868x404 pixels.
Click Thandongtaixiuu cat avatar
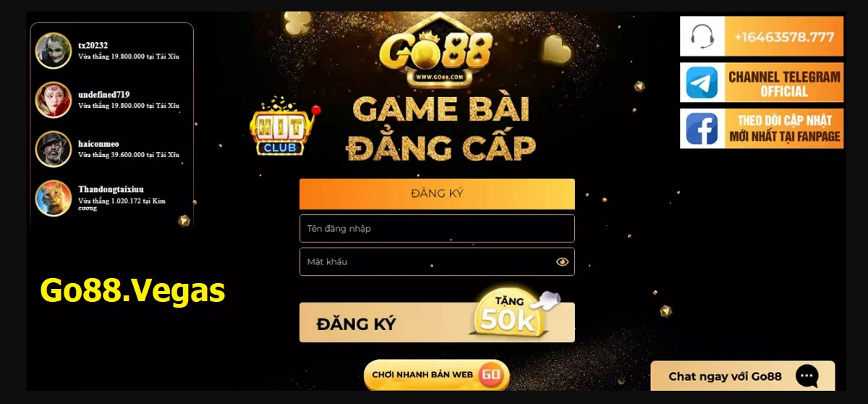(54, 198)
